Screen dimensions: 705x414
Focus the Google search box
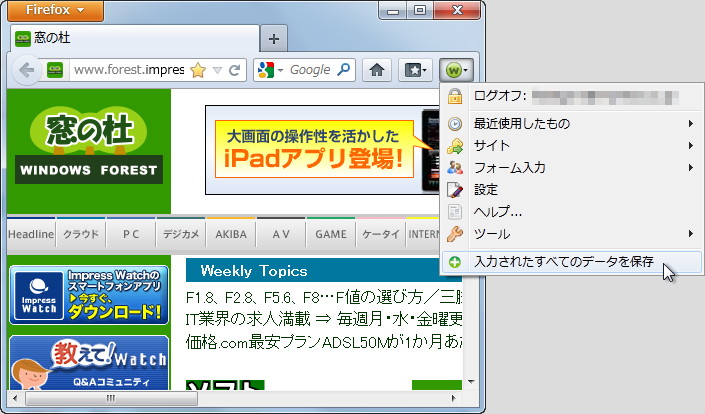(310, 70)
